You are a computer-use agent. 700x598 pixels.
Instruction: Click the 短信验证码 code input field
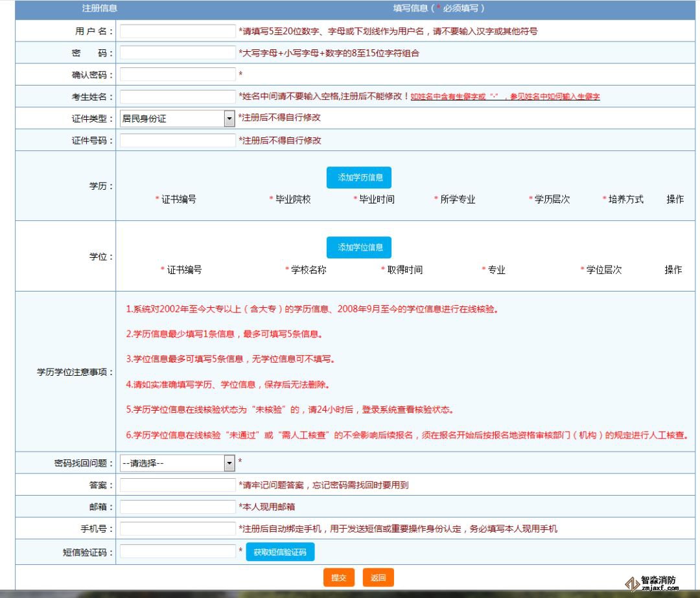pyautogui.click(x=178, y=551)
